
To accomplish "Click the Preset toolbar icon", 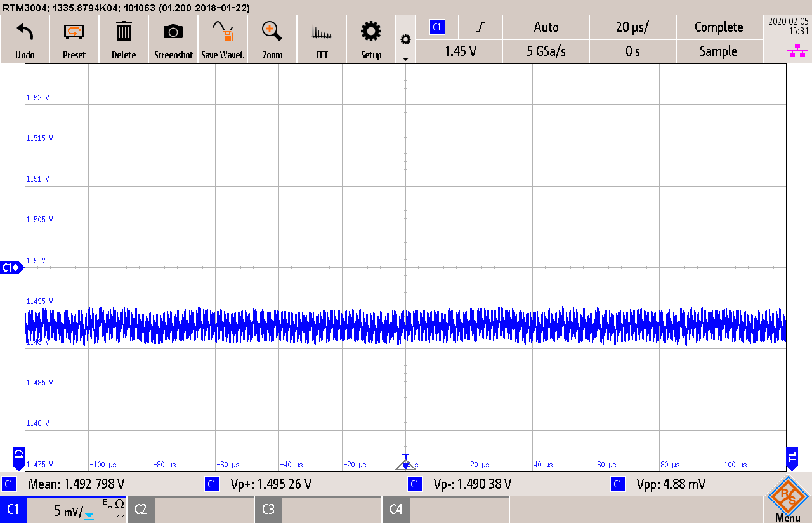I will (74, 39).
